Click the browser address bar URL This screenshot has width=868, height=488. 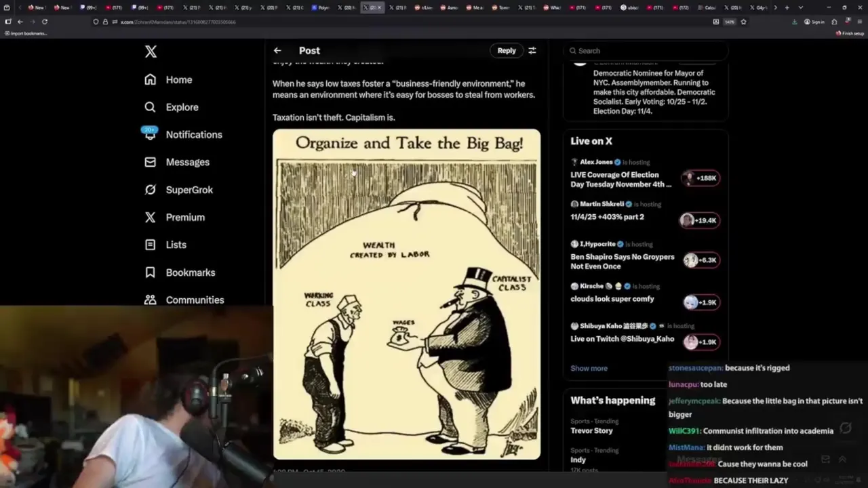(x=178, y=22)
